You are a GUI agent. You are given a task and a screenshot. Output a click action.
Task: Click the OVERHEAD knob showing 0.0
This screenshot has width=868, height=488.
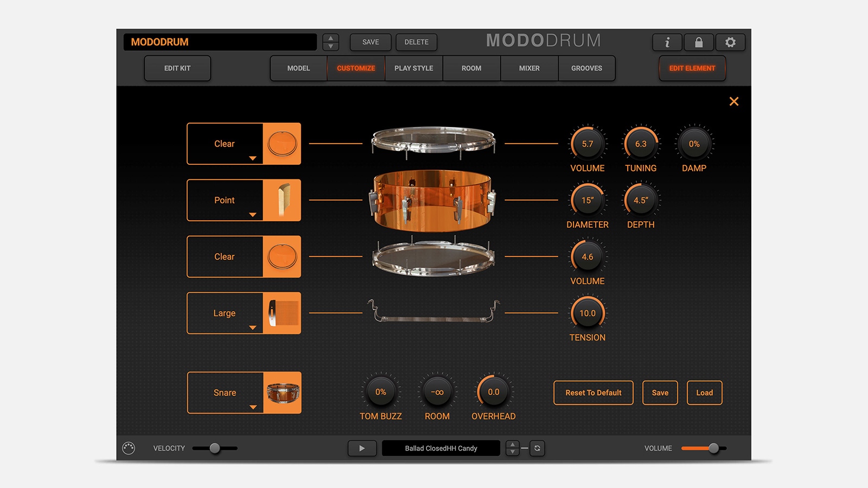[x=494, y=391]
